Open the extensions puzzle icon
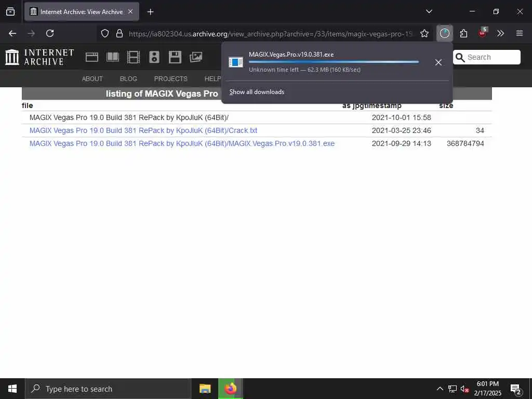 click(x=463, y=33)
